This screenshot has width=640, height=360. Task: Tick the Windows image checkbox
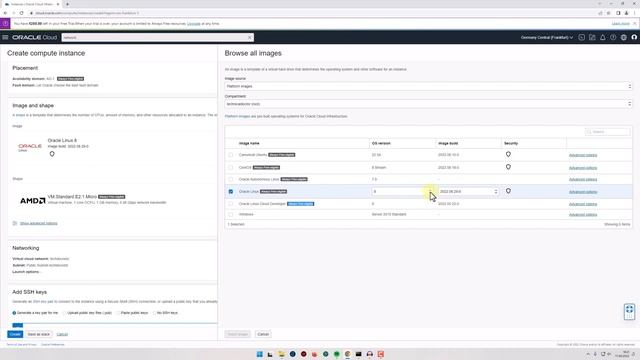point(231,214)
